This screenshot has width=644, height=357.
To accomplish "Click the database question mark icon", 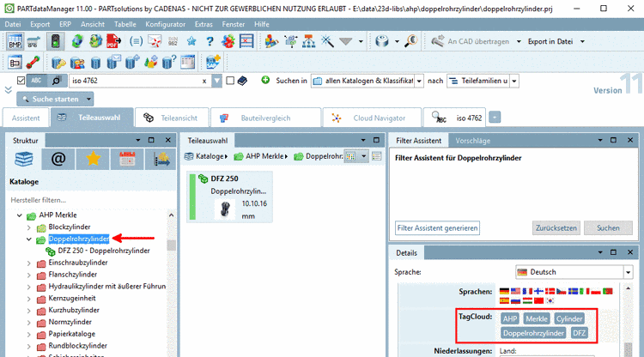I will point(169,63).
